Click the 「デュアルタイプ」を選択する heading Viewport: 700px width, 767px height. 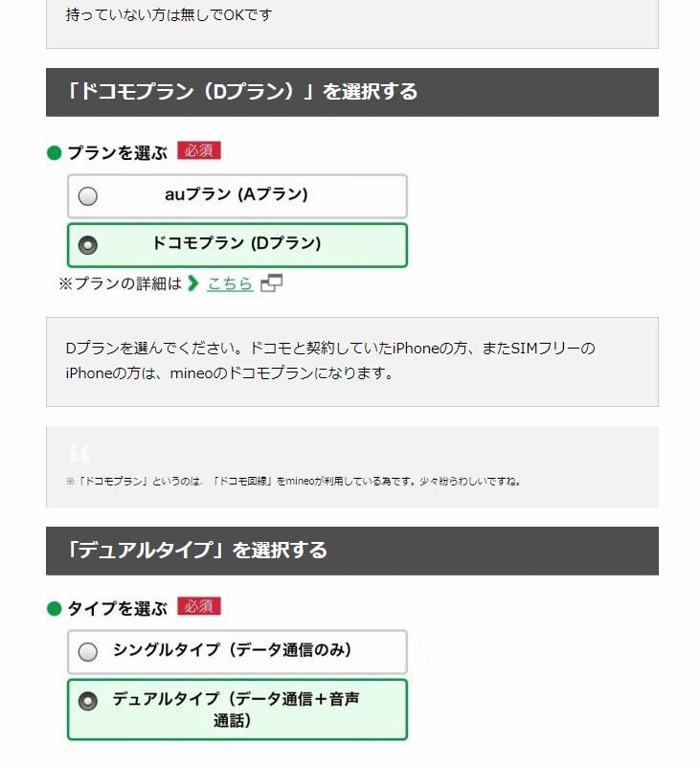tap(197, 551)
